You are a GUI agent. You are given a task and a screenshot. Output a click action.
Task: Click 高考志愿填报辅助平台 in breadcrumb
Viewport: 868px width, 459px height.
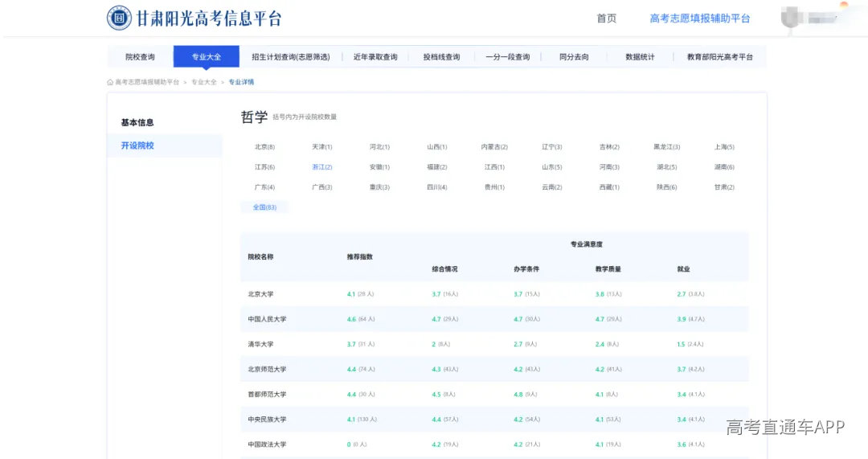[147, 82]
